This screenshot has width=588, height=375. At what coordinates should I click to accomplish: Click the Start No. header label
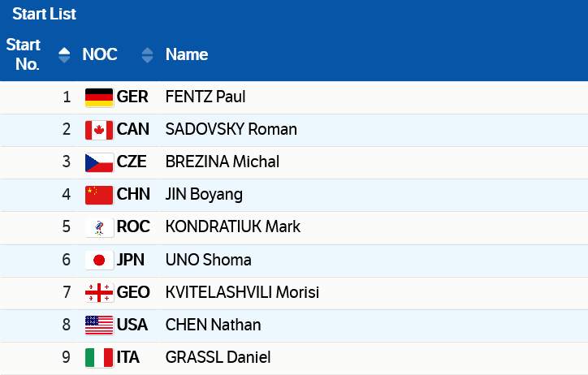click(x=24, y=54)
